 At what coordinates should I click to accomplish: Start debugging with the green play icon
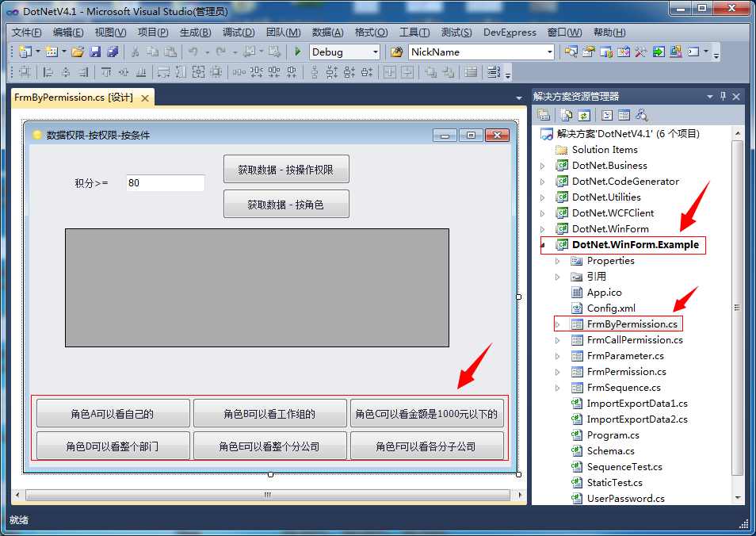pyautogui.click(x=297, y=51)
